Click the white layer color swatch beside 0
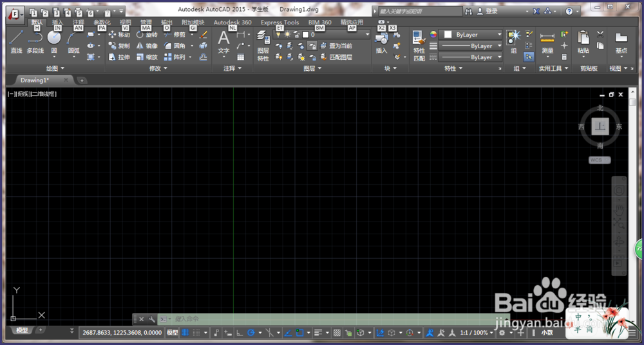This screenshot has width=644, height=345. click(x=305, y=35)
